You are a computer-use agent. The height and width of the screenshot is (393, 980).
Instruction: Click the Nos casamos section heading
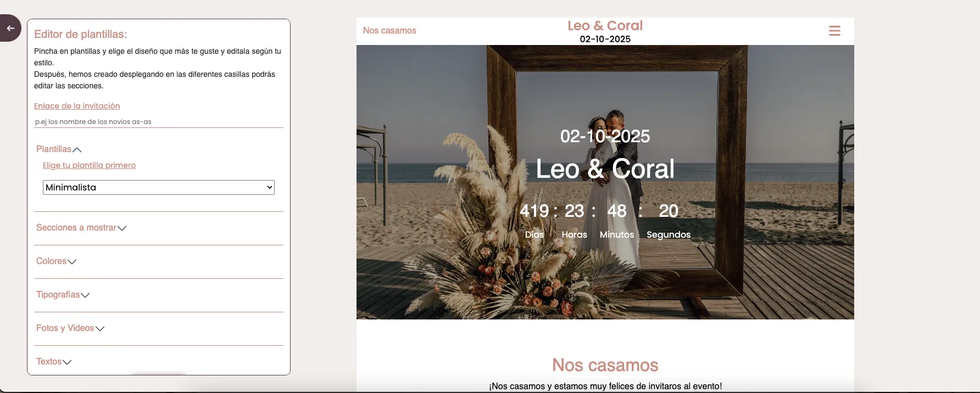(605, 365)
